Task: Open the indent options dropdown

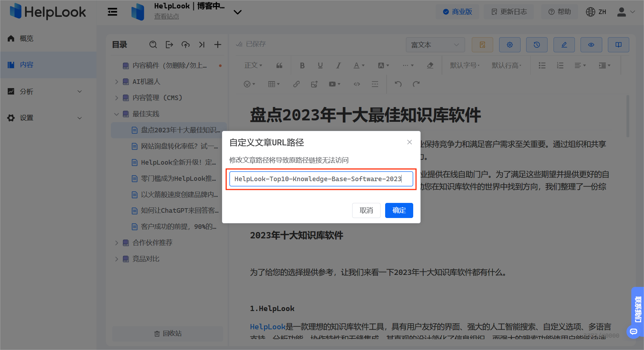Action: tap(605, 65)
